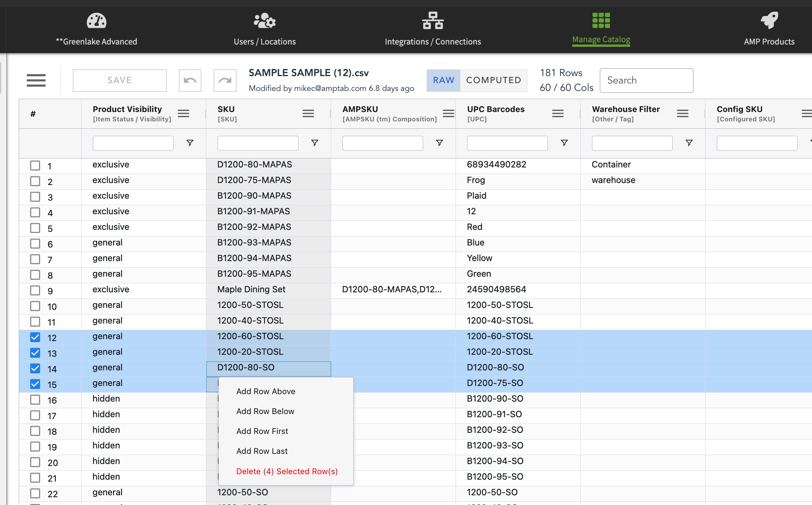Click the undo arrow button
This screenshot has width=812, height=505.
coord(190,80)
